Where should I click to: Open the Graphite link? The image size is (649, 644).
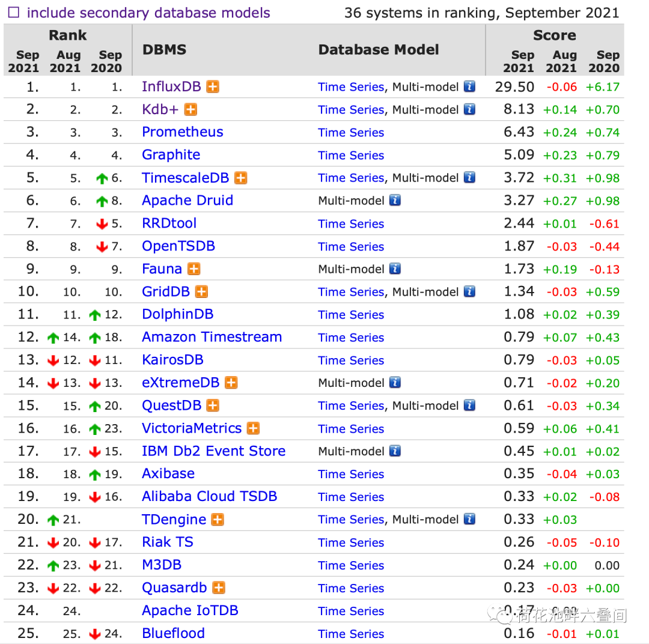coord(171,155)
